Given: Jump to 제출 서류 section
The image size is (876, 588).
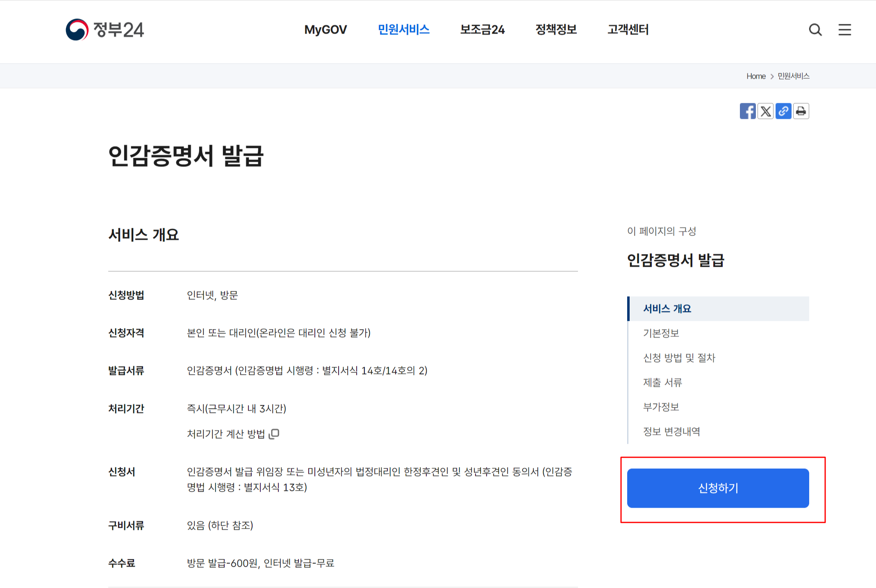Looking at the screenshot, I should coord(662,382).
